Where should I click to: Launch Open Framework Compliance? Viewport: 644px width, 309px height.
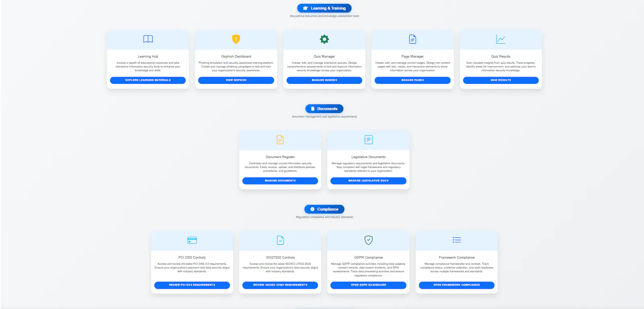(456, 285)
